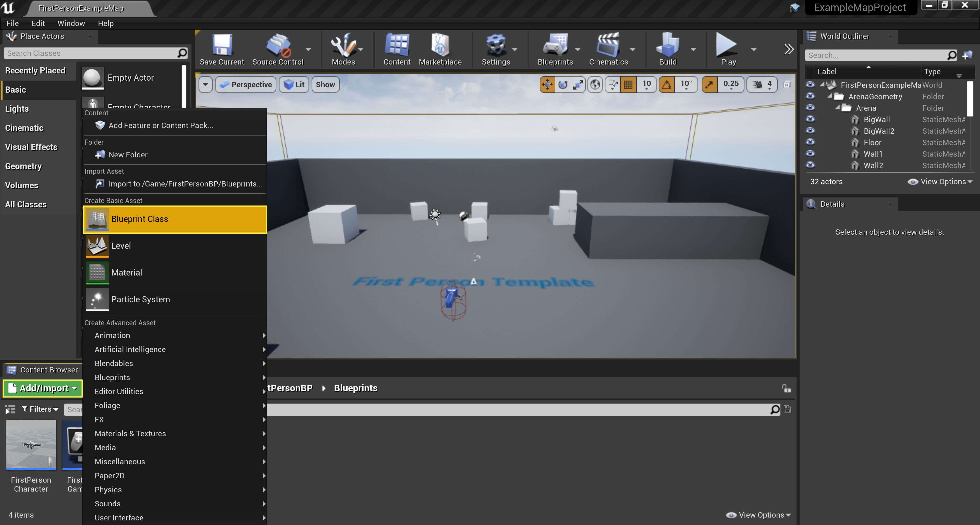Viewport: 980px width, 525px height.
Task: Hide the BigWall actor using its eye icon
Action: click(810, 119)
